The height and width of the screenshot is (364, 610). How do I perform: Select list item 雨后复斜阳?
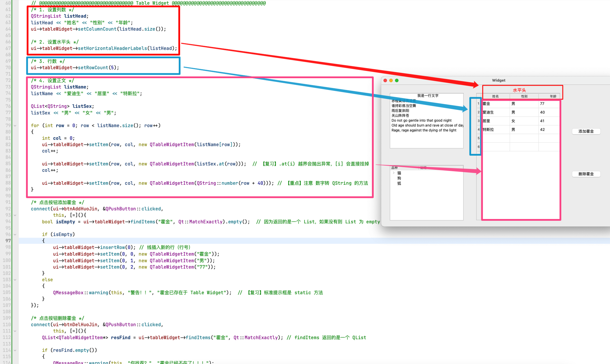click(x=400, y=111)
